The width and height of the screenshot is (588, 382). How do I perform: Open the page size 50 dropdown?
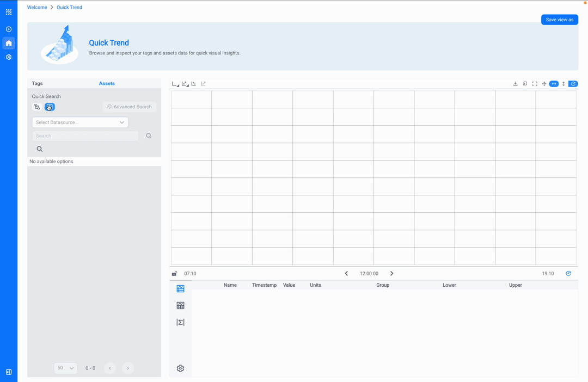(x=65, y=368)
